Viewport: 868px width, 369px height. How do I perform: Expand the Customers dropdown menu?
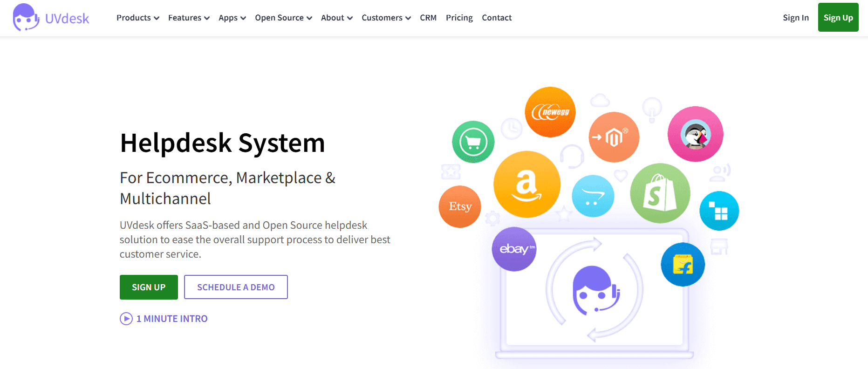coord(386,18)
